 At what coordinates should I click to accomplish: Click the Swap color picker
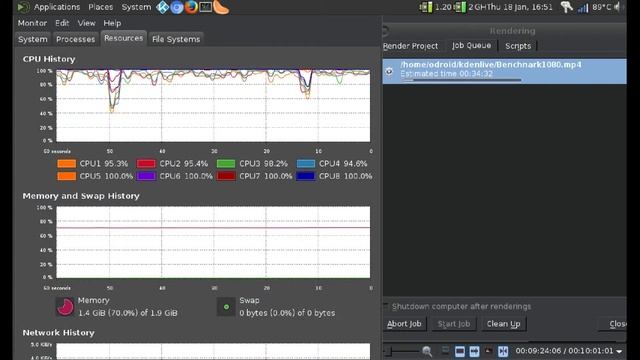226,307
